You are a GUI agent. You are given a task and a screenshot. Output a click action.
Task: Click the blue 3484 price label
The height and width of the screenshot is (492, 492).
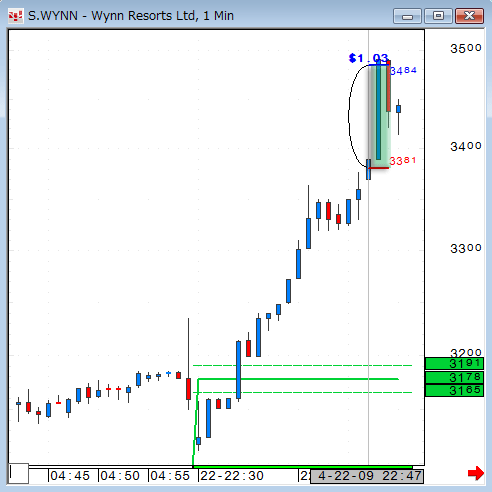pyautogui.click(x=403, y=70)
